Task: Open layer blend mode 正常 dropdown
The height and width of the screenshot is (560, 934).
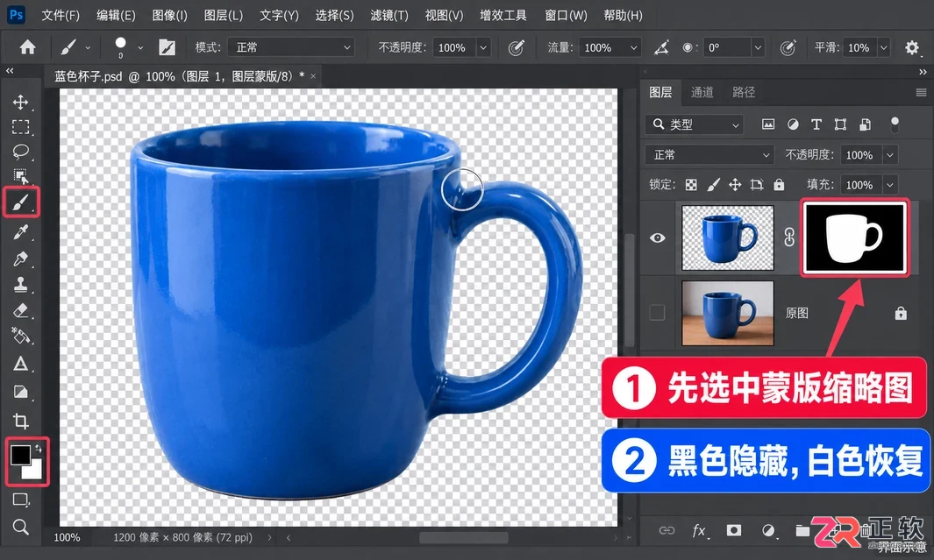Action: (x=709, y=155)
